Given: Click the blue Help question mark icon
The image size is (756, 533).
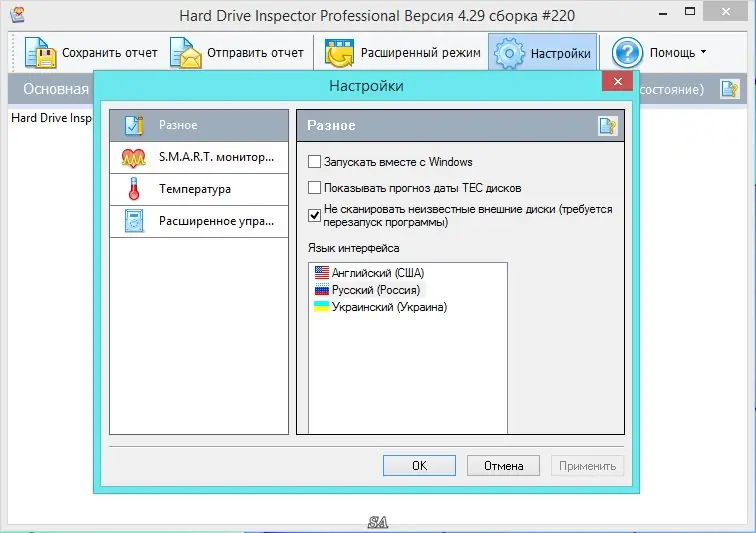Looking at the screenshot, I should 627,53.
